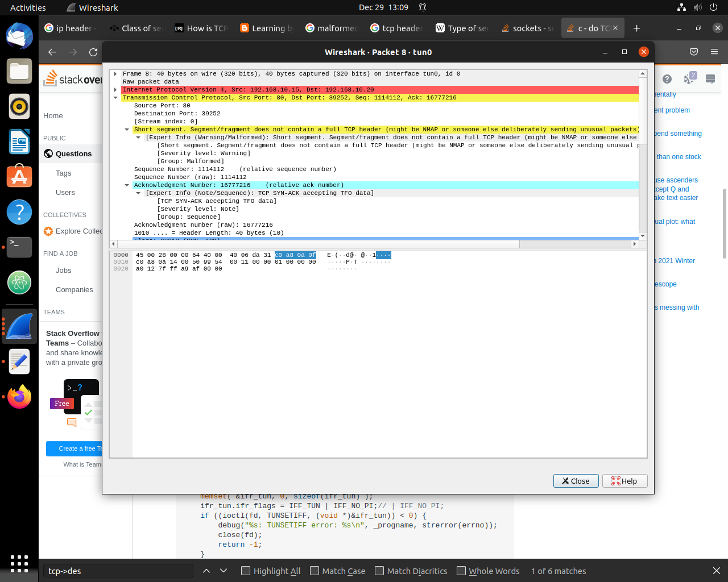Open Thunderbird mail from the dock
Screen dimensions: 728x582
(19, 36)
